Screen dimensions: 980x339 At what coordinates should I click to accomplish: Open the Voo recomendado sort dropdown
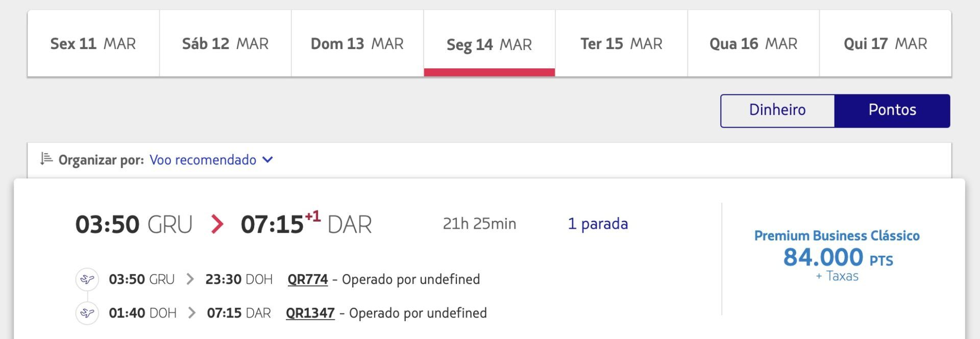(x=203, y=160)
